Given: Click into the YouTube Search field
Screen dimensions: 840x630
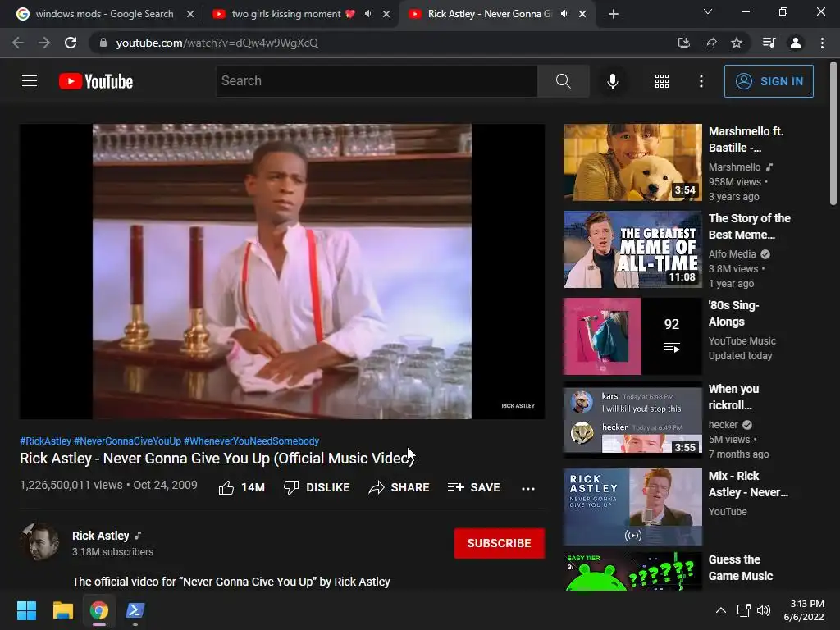Looking at the screenshot, I should point(377,81).
